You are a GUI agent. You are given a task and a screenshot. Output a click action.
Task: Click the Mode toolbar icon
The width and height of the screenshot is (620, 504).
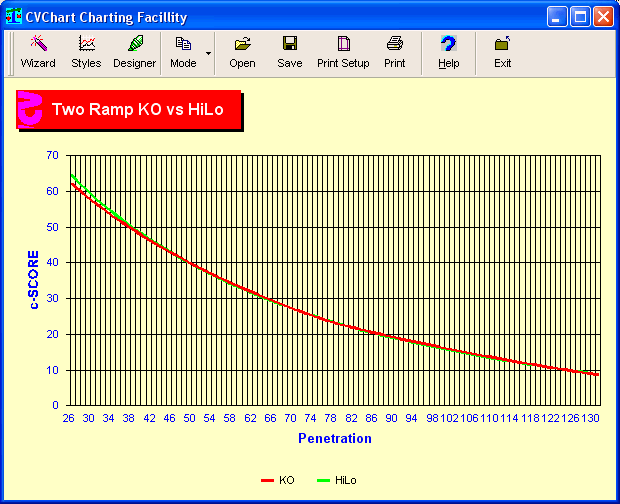click(x=183, y=51)
